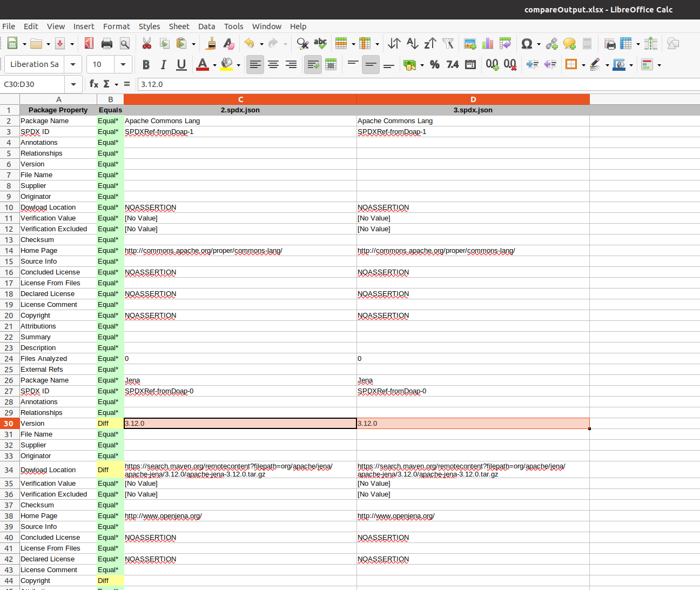Viewport: 700px width, 590px height.
Task: Open Paste options dropdown arrow
Action: [x=193, y=44]
